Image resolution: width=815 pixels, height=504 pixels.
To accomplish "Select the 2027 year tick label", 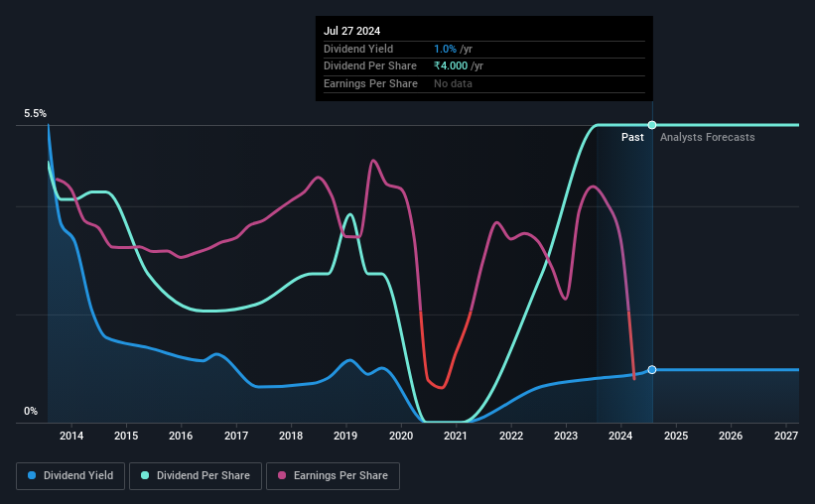I will point(786,436).
